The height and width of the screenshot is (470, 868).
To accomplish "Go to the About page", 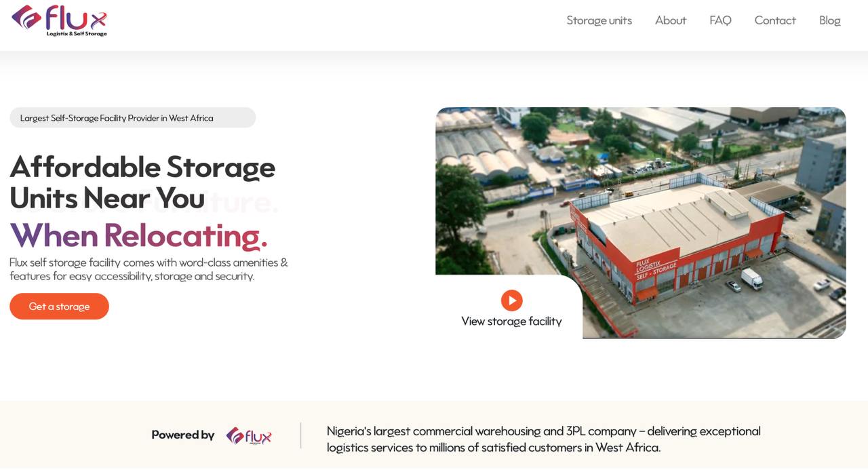I will tap(671, 20).
